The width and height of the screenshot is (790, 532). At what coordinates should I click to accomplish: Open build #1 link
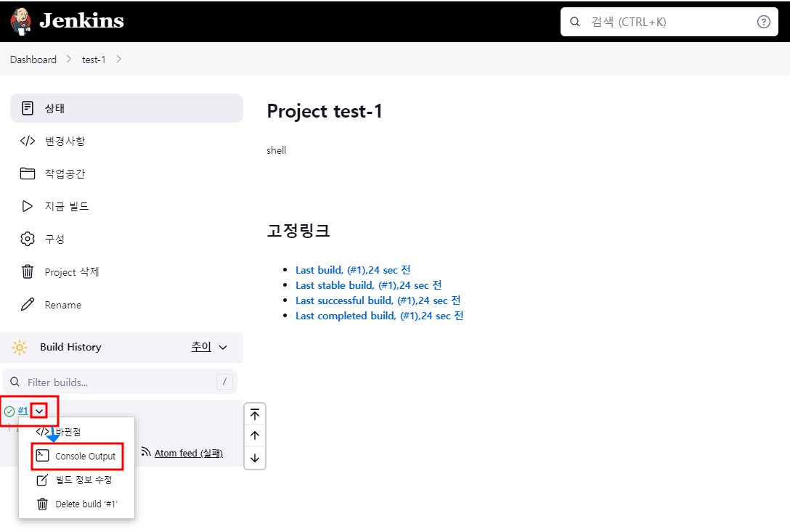[x=23, y=411]
